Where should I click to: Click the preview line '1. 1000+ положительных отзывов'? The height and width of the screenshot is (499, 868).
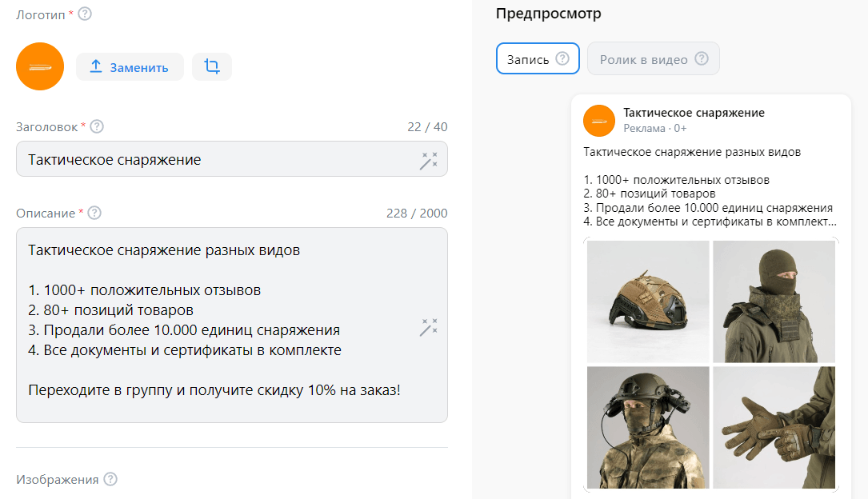click(x=677, y=180)
